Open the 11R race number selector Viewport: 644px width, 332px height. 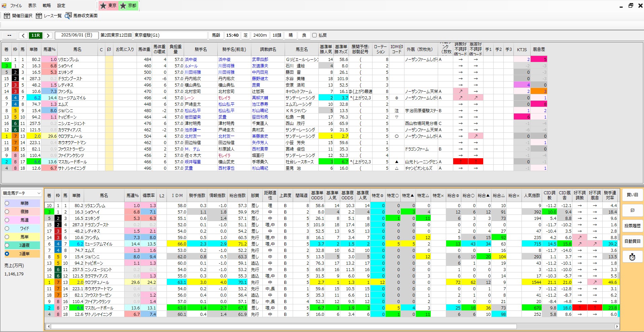coord(36,35)
